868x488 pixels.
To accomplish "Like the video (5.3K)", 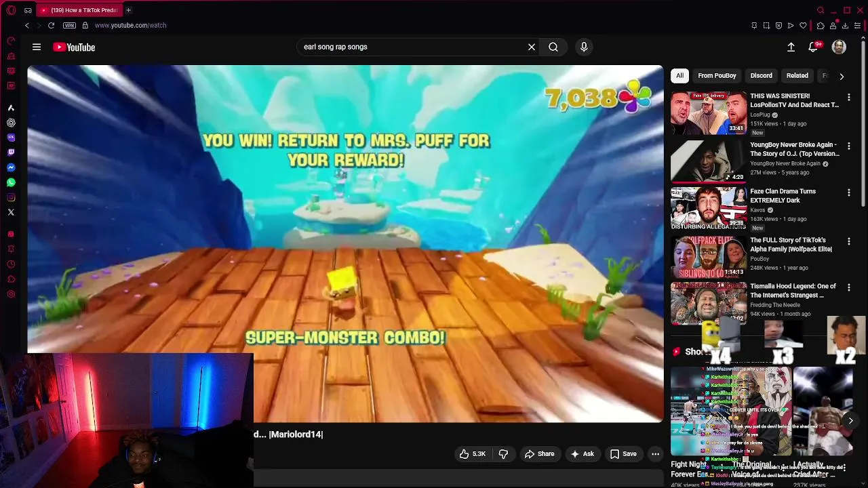I will click(473, 454).
